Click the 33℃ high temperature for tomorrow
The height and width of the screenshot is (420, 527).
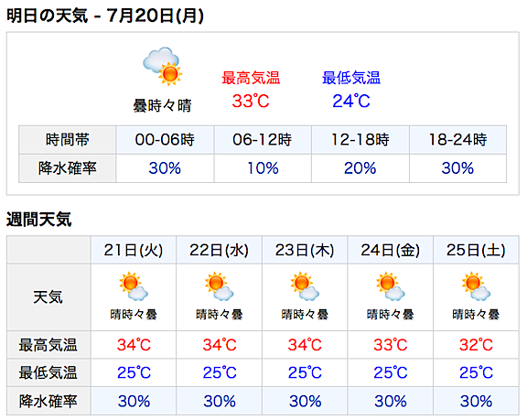point(251,101)
